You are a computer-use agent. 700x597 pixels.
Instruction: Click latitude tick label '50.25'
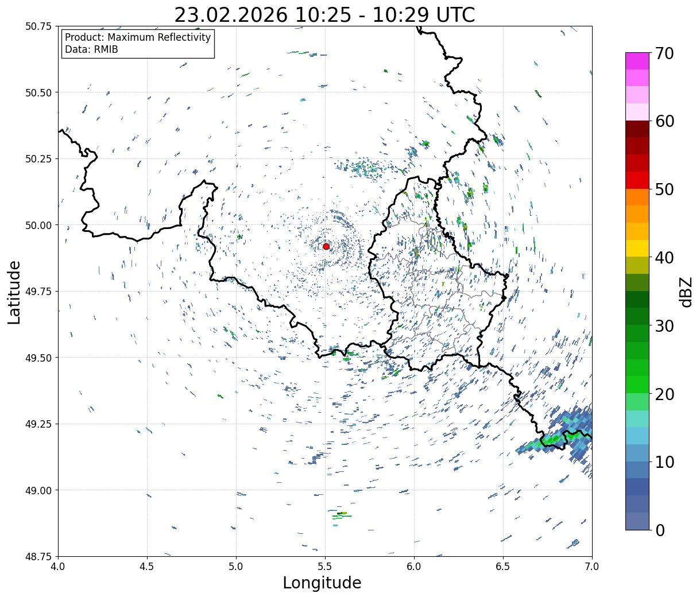point(38,159)
